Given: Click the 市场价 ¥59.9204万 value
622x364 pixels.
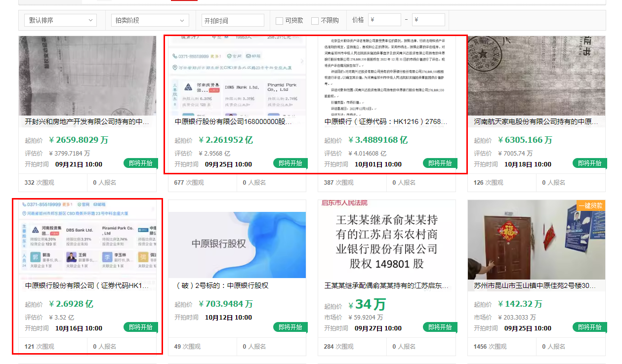Looking at the screenshot, I should coord(366,318).
